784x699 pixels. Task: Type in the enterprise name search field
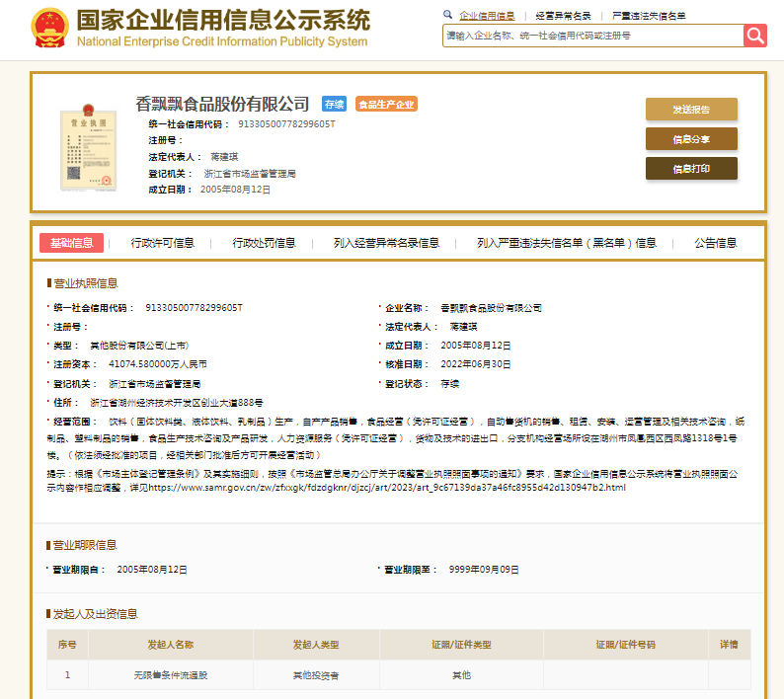tap(592, 36)
